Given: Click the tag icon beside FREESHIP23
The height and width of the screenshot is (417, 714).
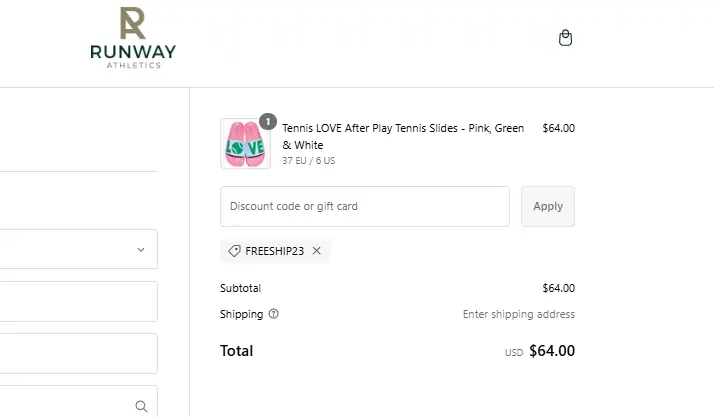Looking at the screenshot, I should coord(235,251).
